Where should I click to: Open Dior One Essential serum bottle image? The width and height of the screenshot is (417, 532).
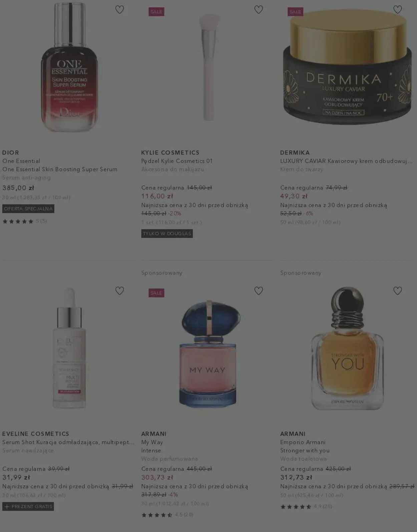69,67
